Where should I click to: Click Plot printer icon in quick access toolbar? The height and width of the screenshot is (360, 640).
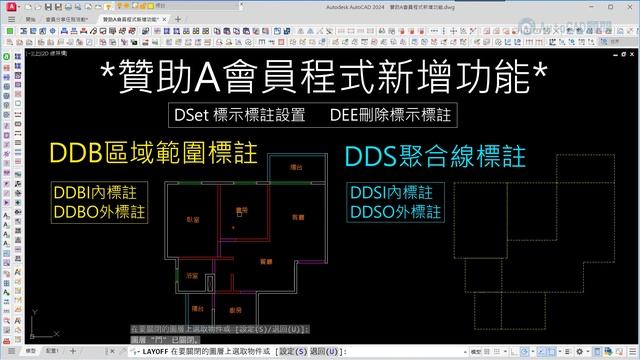[x=69, y=7]
